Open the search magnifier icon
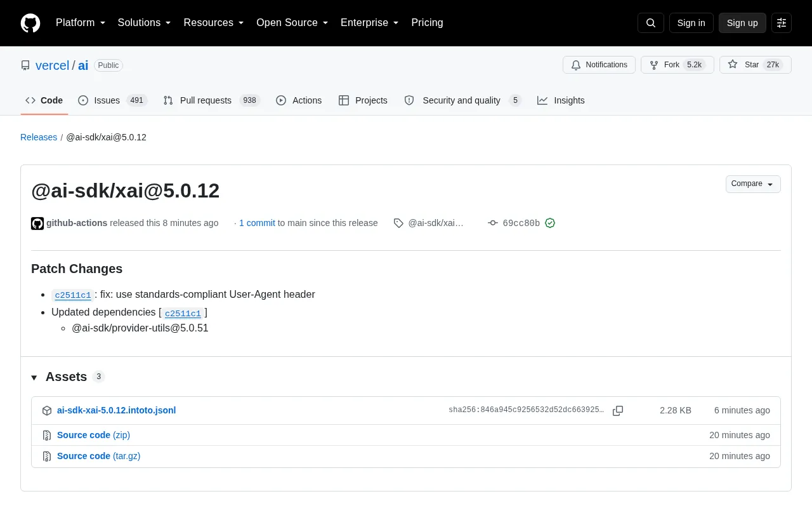The width and height of the screenshot is (812, 508). 651,23
